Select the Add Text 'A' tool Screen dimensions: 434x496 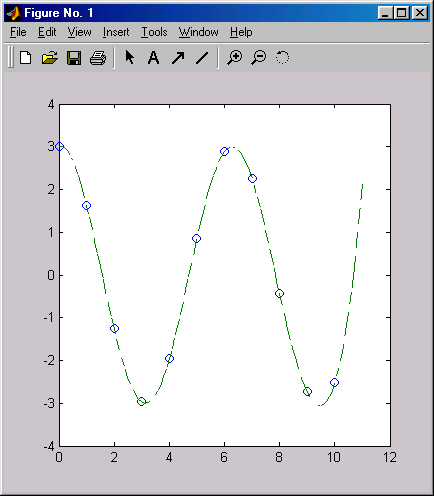coord(153,58)
